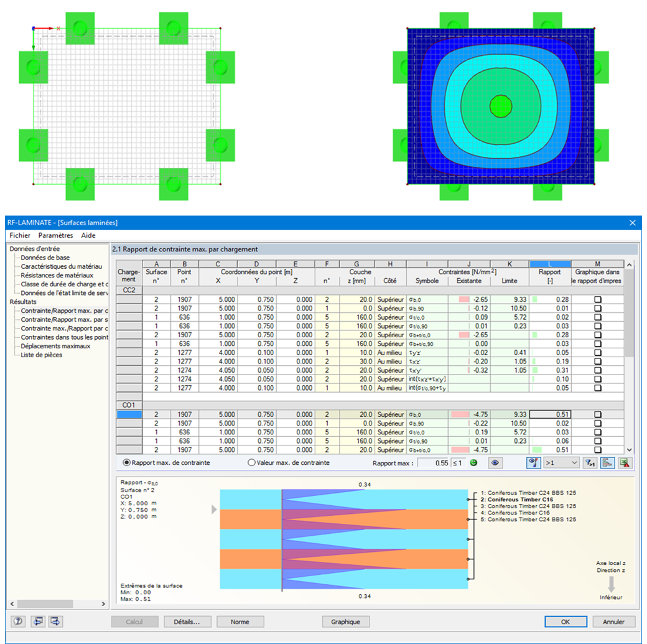
Task: Click the 0.31 rapport cell in CC2 τx'y' row
Action: (550, 370)
